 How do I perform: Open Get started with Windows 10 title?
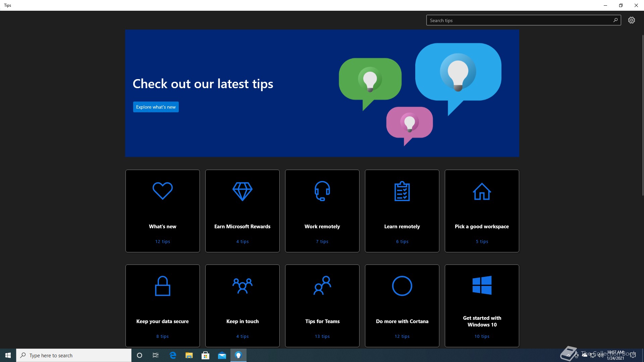click(482, 321)
